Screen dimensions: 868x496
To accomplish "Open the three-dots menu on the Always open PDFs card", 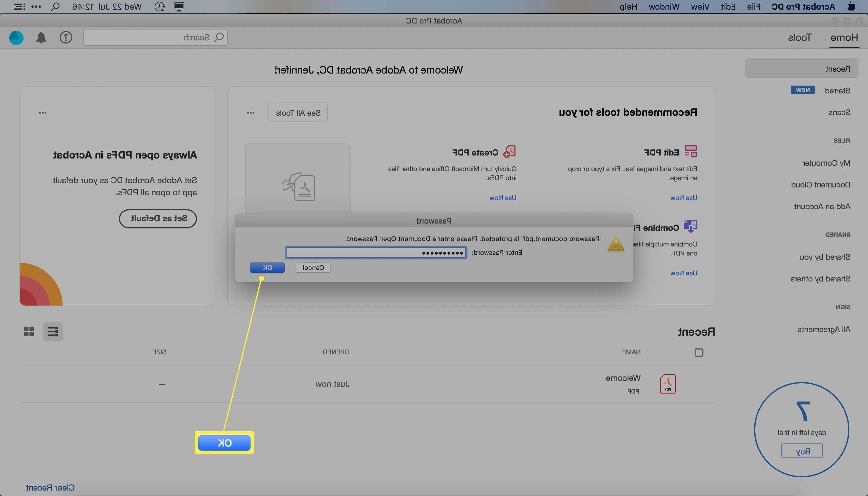I will pyautogui.click(x=42, y=112).
